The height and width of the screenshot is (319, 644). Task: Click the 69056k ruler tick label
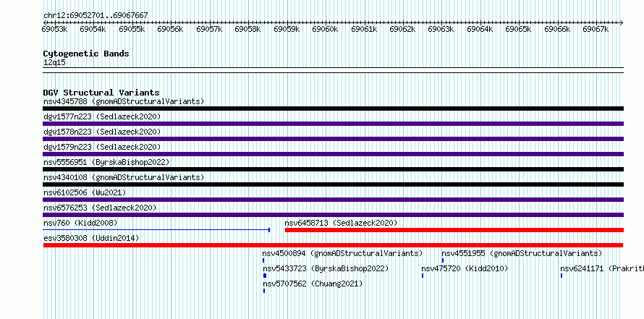170,29
